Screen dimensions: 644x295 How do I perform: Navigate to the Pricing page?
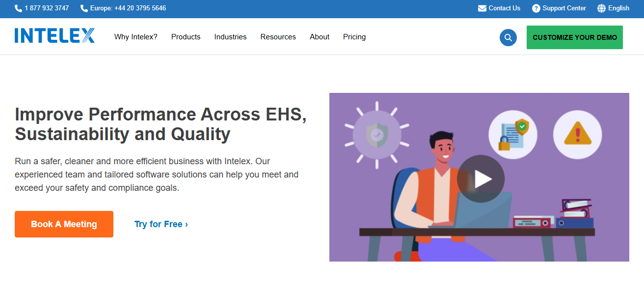pos(354,37)
